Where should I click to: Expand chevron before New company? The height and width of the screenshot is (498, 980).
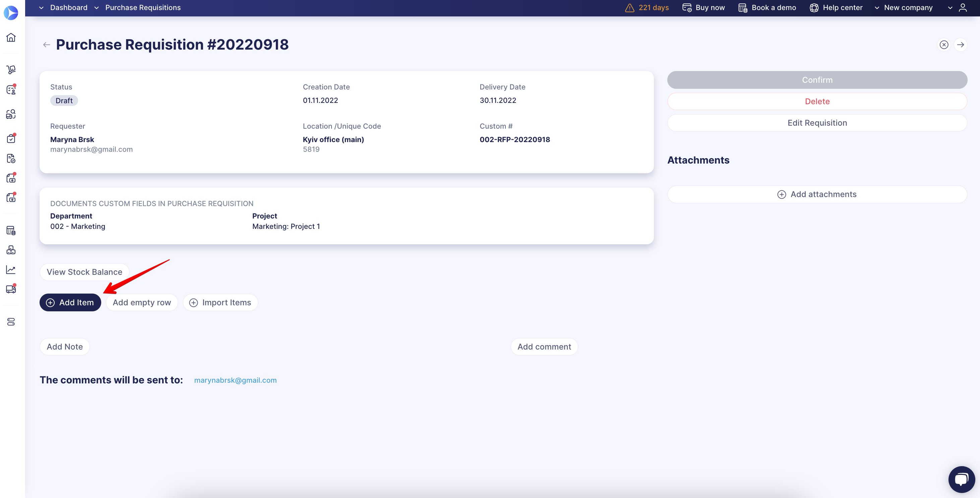(x=877, y=8)
